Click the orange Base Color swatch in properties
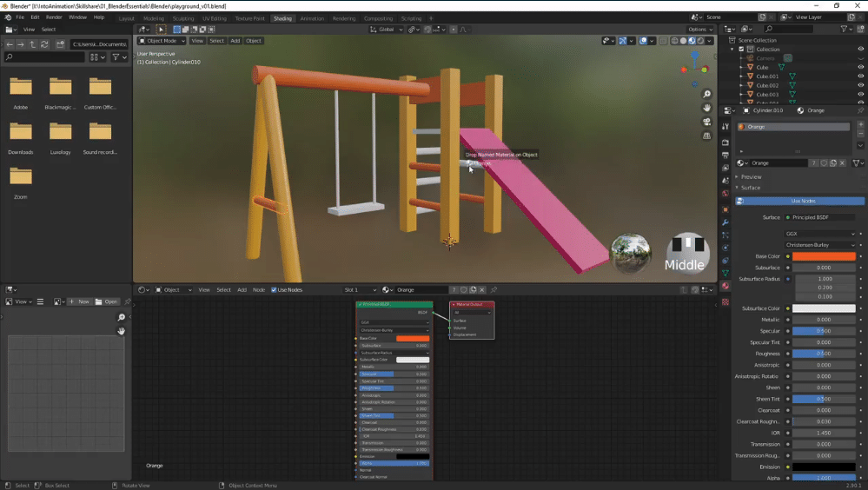Viewport: 868px width, 490px height. tap(824, 256)
